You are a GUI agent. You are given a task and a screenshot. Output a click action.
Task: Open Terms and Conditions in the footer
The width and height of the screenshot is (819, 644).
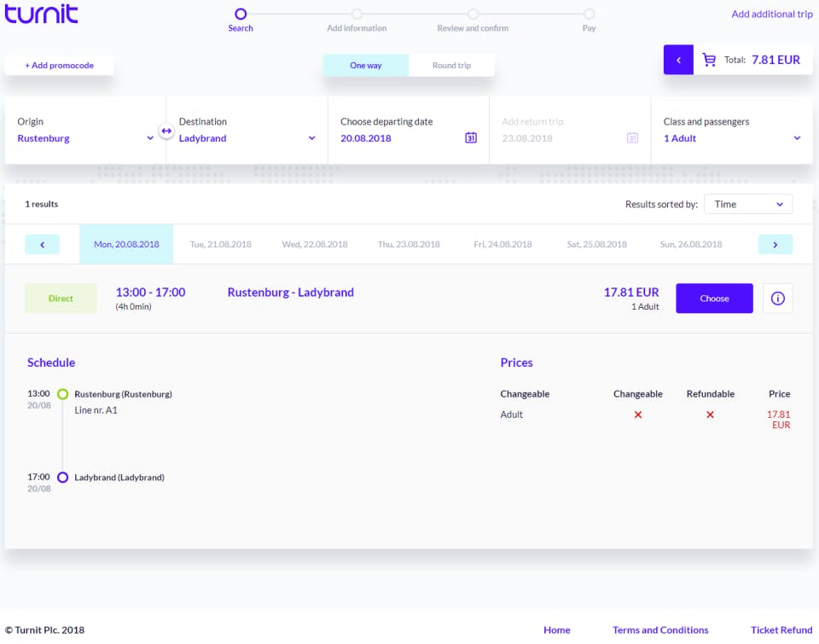click(660, 629)
